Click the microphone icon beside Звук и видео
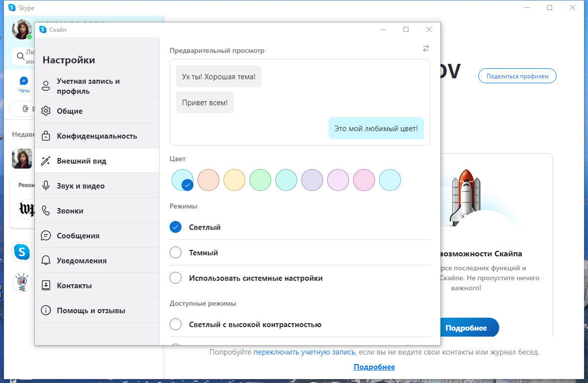 click(46, 186)
